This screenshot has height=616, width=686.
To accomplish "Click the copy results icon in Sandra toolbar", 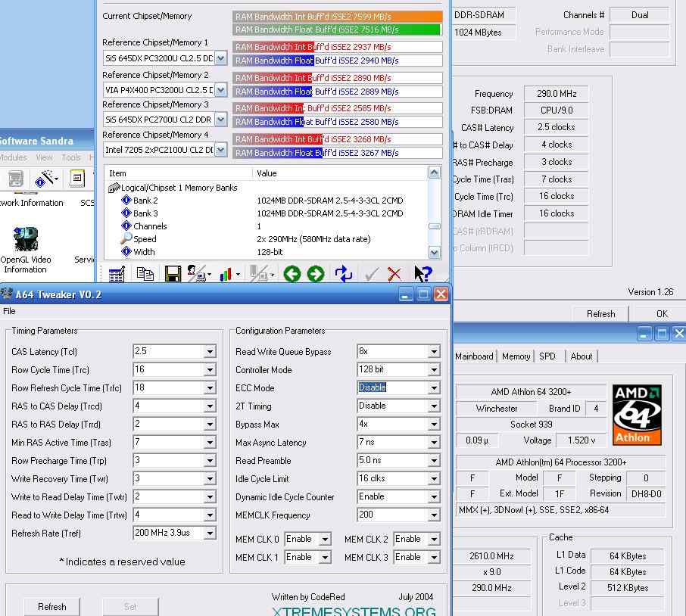I will point(145,274).
